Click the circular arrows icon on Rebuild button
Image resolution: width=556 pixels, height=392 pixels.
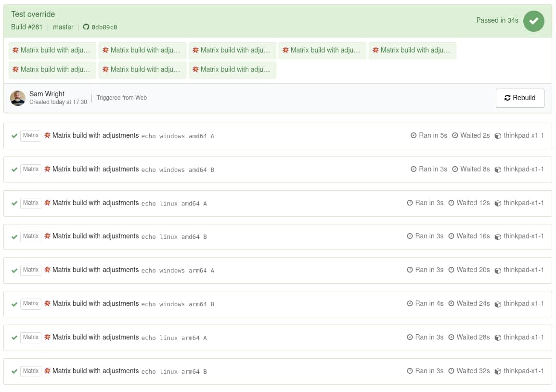[x=507, y=98]
